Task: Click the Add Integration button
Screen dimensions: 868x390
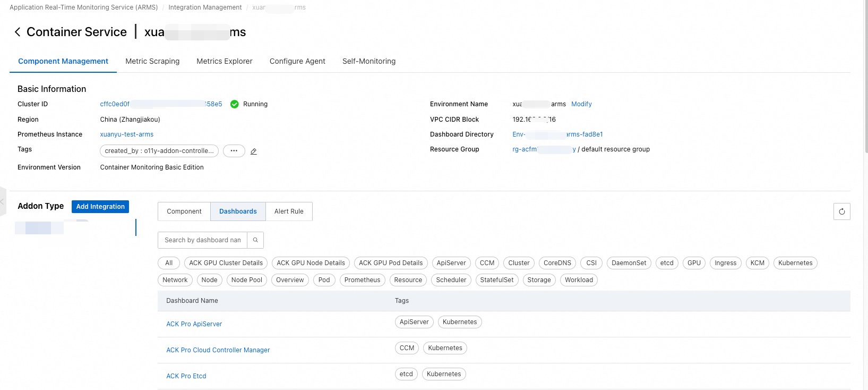Action: click(x=100, y=207)
